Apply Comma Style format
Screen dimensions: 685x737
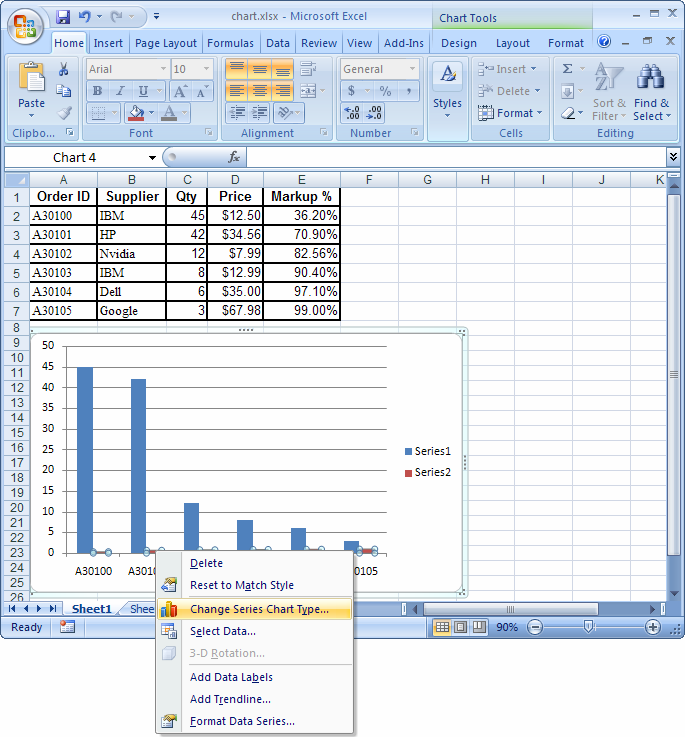click(x=409, y=91)
